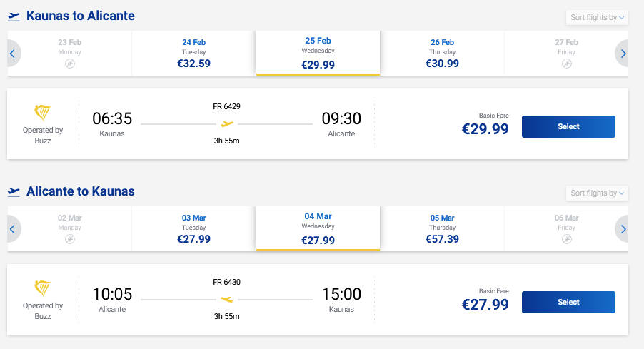The height and width of the screenshot is (349, 644).
Task: Select the €29.99 Kaunas to Alicante flight
Action: 568,126
